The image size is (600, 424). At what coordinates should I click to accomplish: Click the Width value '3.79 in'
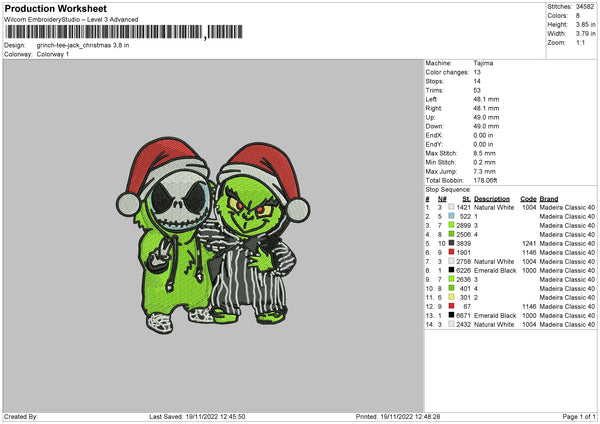[x=585, y=34]
